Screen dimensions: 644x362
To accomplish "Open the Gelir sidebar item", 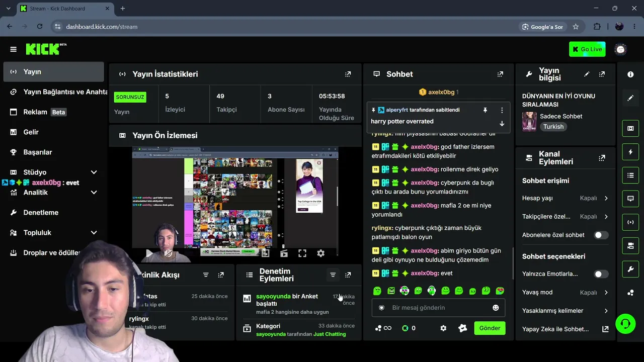I will 53,132.
